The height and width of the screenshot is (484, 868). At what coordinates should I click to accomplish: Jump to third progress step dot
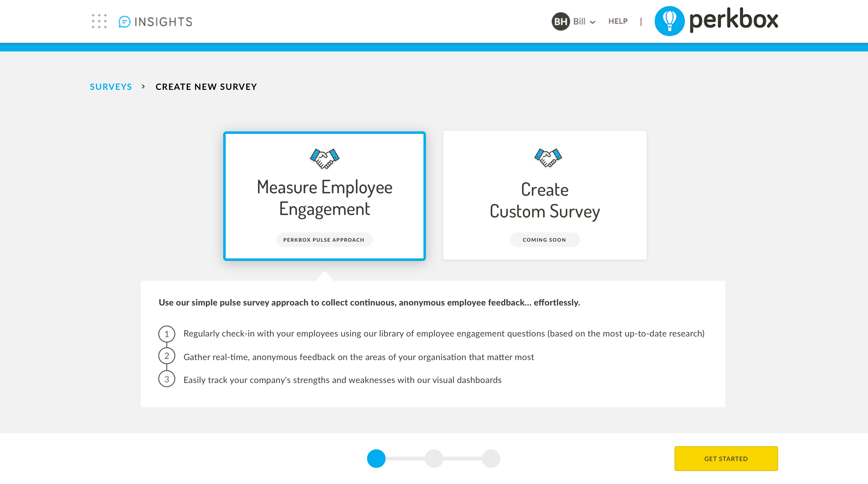491,458
